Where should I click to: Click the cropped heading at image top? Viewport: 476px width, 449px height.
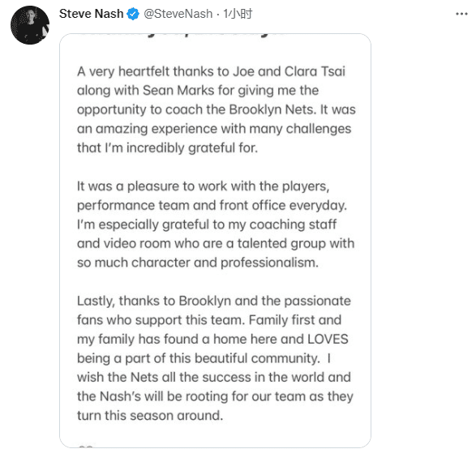pyautogui.click(x=182, y=36)
